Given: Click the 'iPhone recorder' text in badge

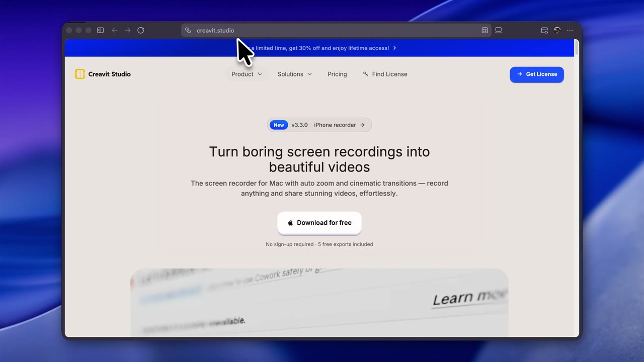Looking at the screenshot, I should pos(335,125).
